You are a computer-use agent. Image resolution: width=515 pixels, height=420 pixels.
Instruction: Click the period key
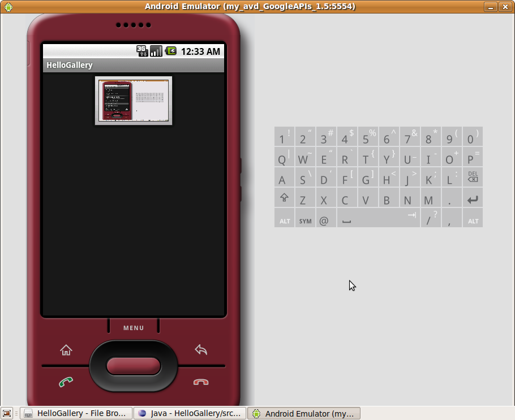[x=452, y=197]
